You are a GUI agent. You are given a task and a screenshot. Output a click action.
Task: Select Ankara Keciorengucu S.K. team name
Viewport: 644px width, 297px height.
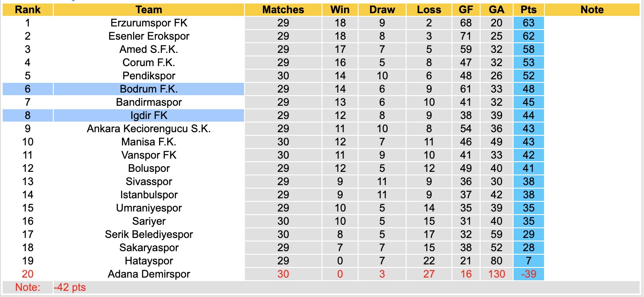click(149, 129)
